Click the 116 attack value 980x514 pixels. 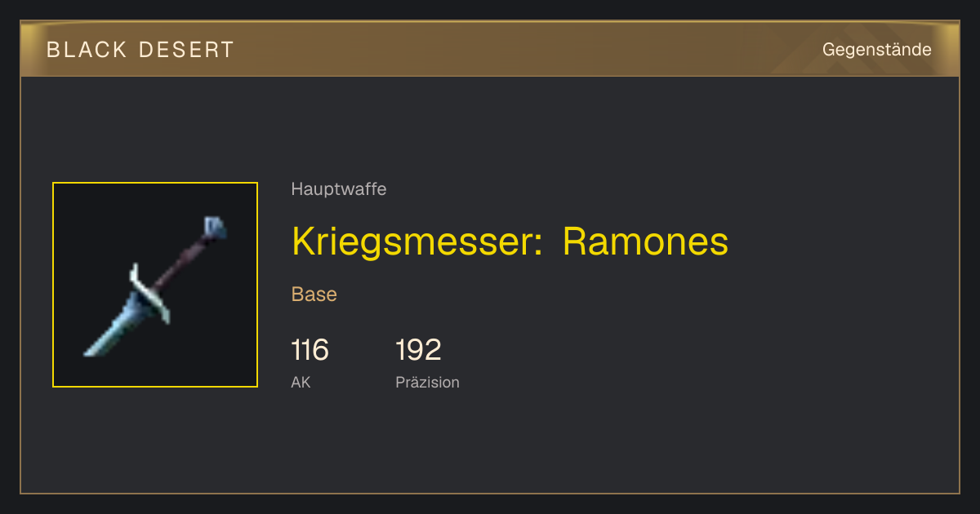310,350
